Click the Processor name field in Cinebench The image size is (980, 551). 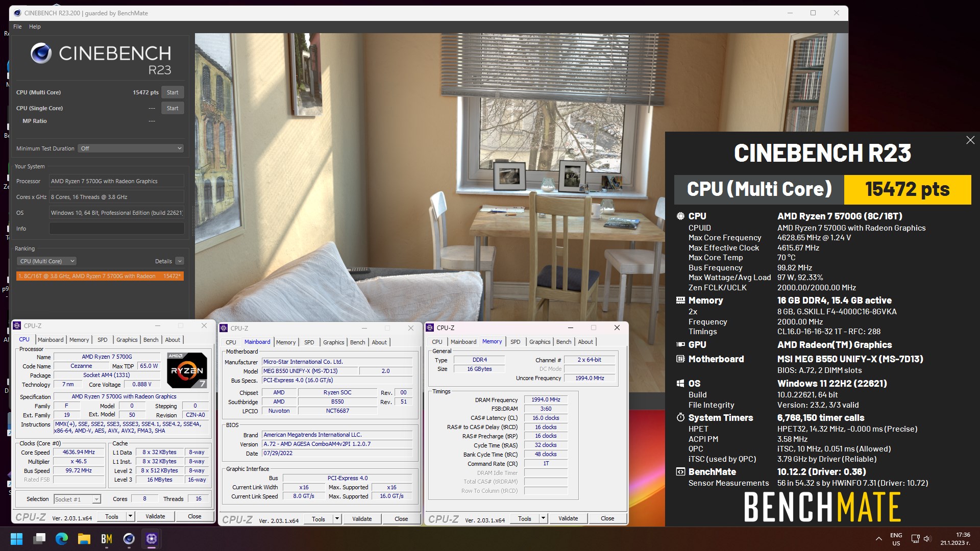tap(116, 181)
